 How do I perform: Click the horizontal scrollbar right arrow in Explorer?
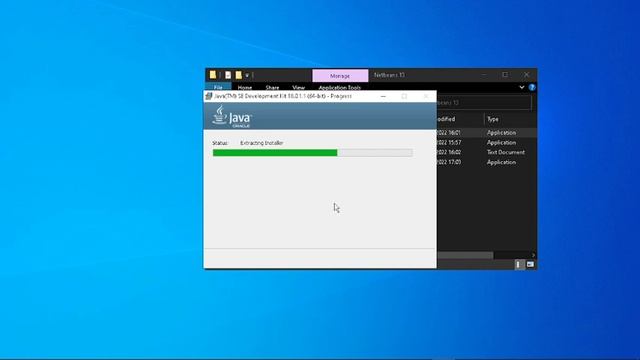pos(533,255)
